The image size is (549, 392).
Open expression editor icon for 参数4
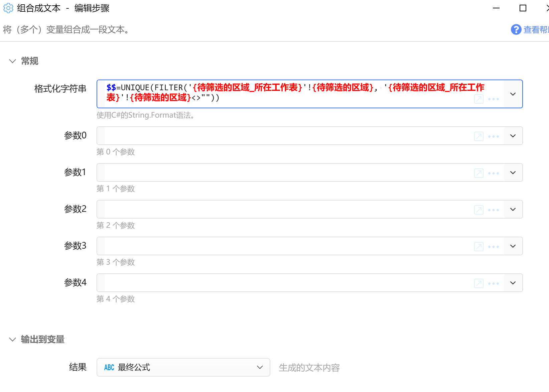tap(478, 283)
